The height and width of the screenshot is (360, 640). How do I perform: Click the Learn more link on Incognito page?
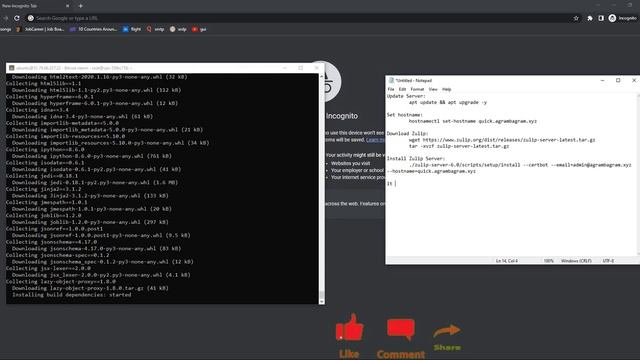375,140
